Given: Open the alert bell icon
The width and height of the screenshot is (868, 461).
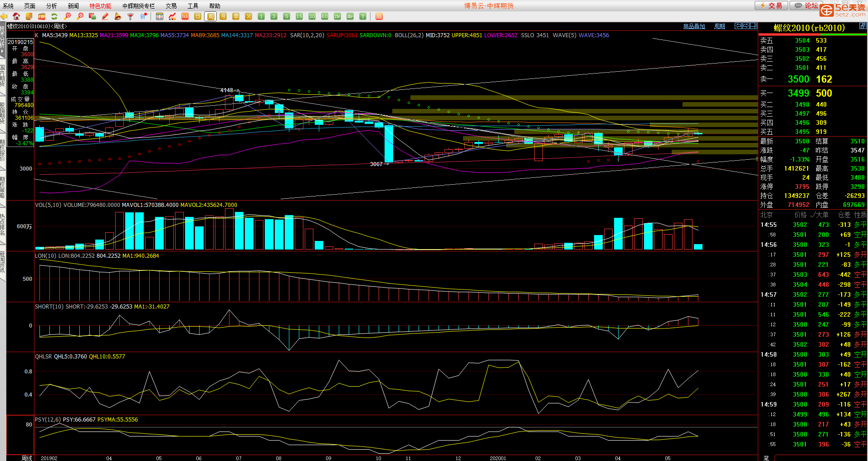Looking at the screenshot, I should tap(118, 16).
